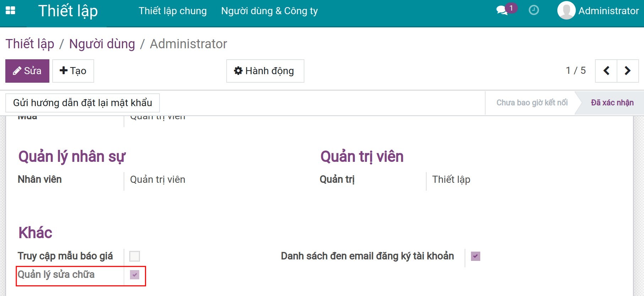
Task: Go to Thiết lập breadcrumb link
Action: pos(30,44)
